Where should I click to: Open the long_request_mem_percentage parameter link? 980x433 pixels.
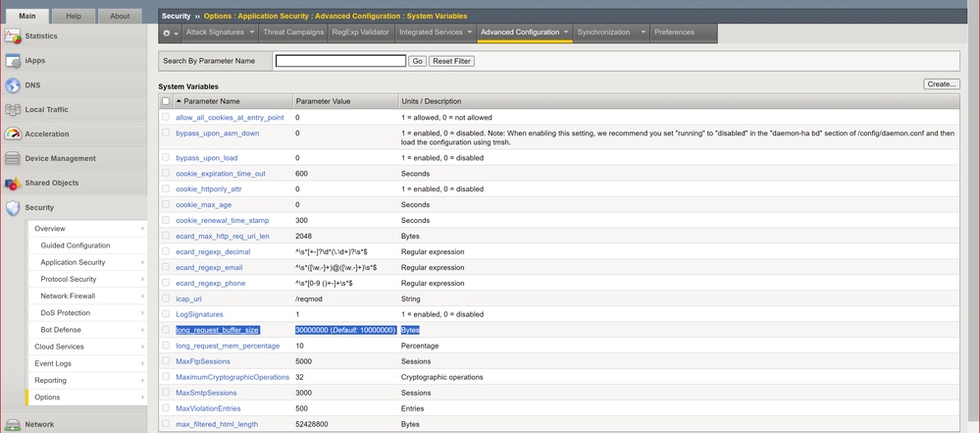tap(227, 346)
